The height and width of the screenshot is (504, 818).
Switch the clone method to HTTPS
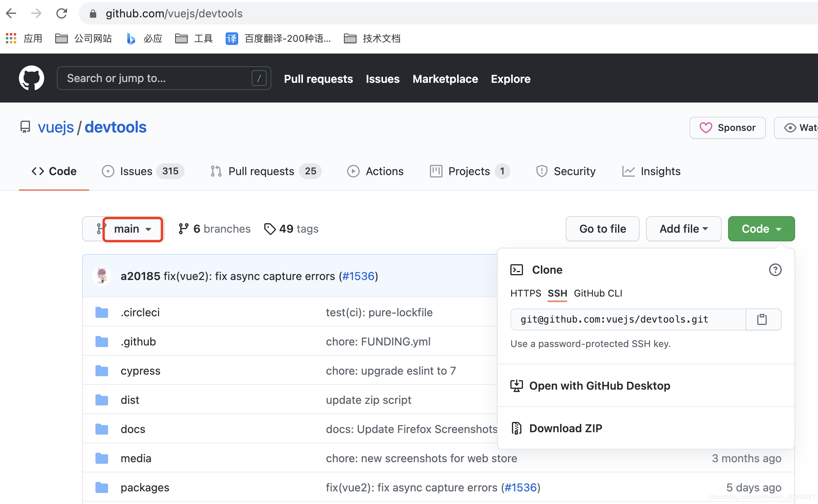coord(525,293)
